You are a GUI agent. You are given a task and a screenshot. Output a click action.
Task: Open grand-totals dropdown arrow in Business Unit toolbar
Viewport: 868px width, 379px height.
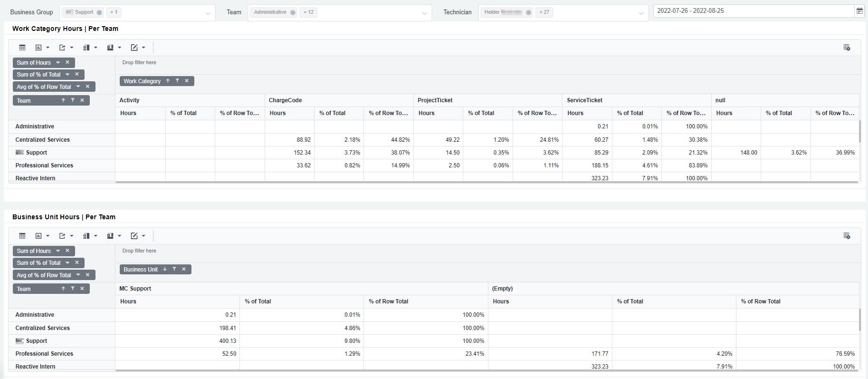[119, 236]
